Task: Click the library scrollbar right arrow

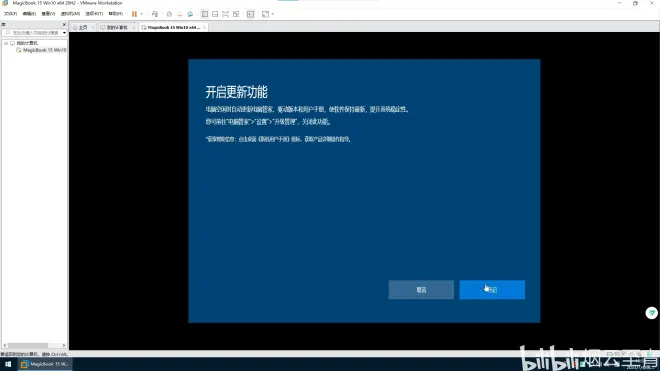Action: (x=64, y=345)
